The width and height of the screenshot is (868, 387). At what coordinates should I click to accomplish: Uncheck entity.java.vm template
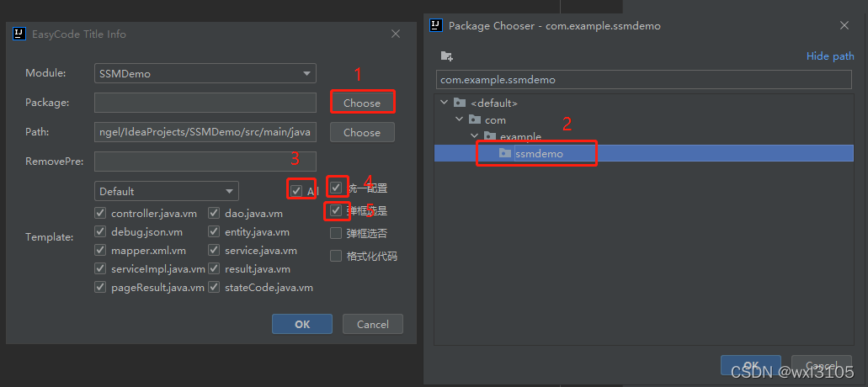pos(214,231)
